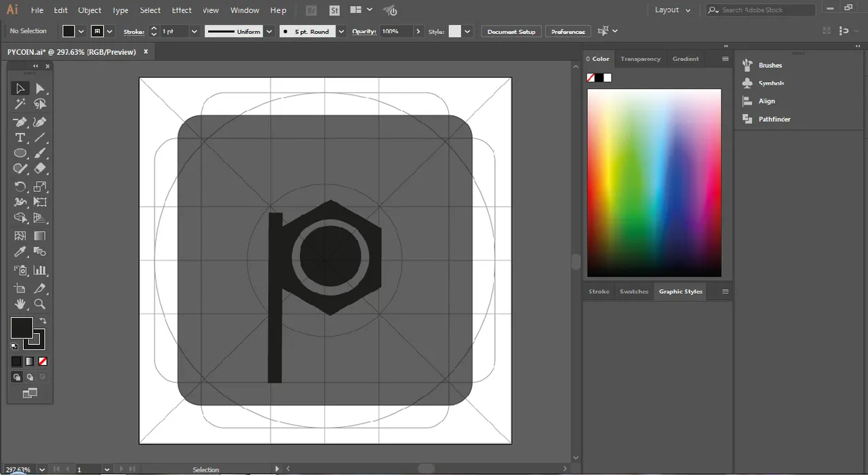The image size is (868, 475).
Task: Choose the Line Segment tool
Action: click(x=40, y=138)
